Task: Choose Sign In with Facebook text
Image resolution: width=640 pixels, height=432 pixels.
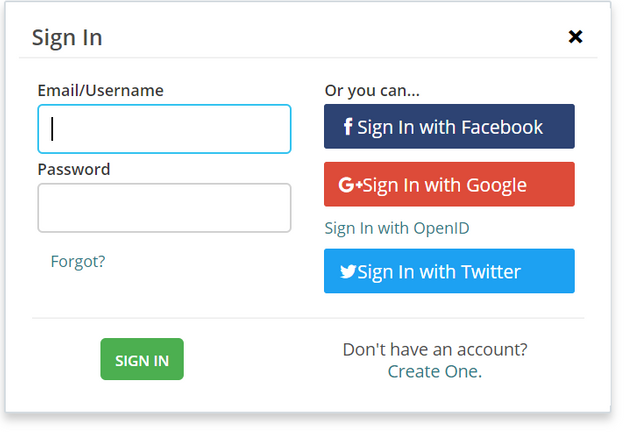Action: coord(450,127)
